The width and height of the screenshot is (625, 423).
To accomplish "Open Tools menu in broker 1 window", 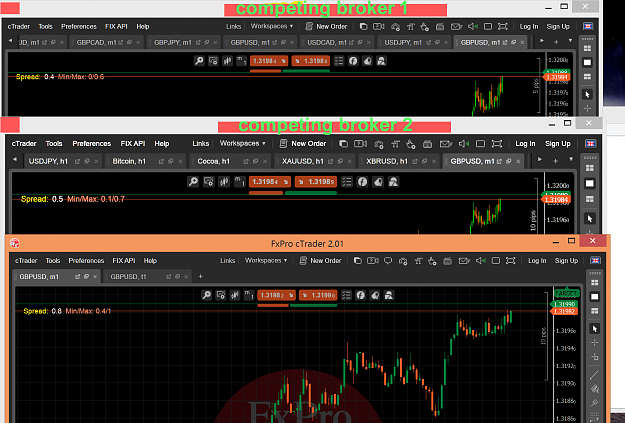I will 45,27.
